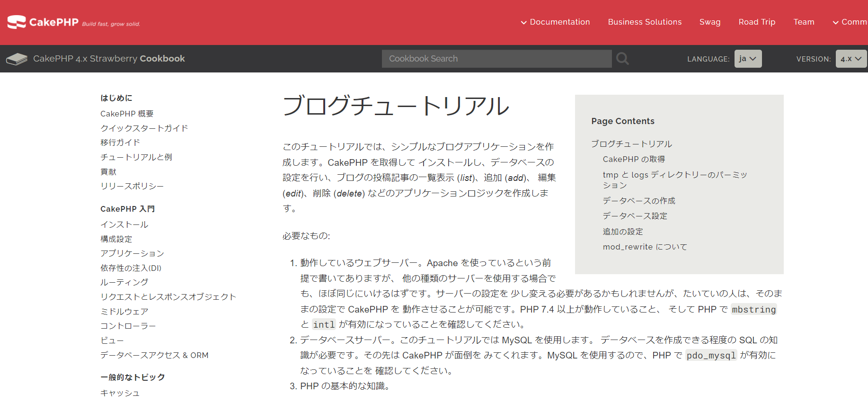Click the はじめに section heading
Image resolution: width=868 pixels, height=403 pixels.
tap(116, 98)
